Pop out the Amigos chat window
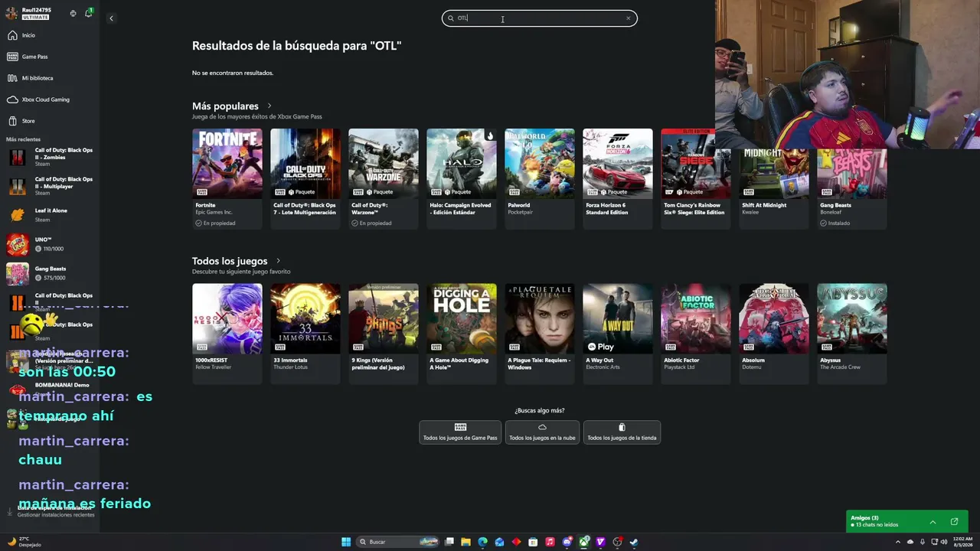980x551 pixels. point(954,522)
